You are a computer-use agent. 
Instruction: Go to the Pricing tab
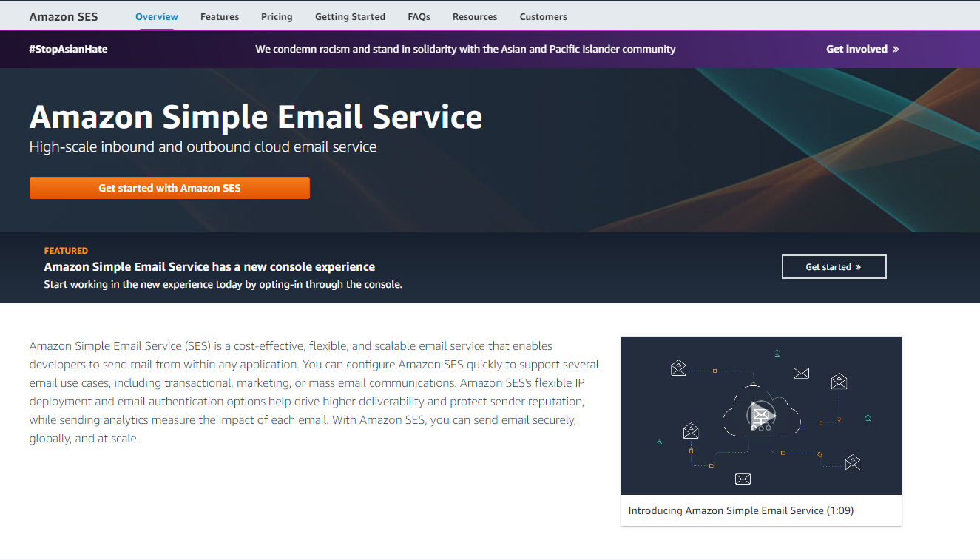pyautogui.click(x=277, y=16)
